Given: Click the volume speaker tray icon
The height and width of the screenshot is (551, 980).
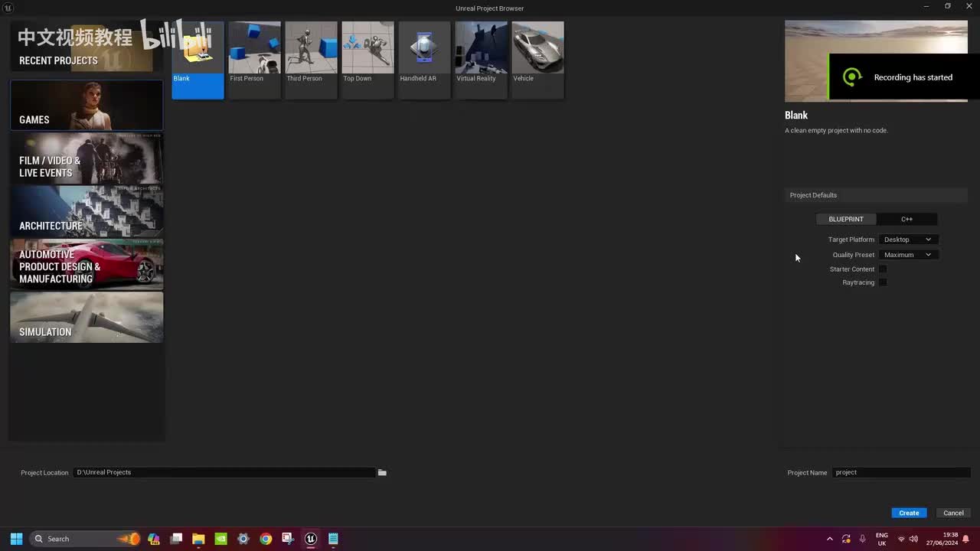Looking at the screenshot, I should tap(913, 539).
